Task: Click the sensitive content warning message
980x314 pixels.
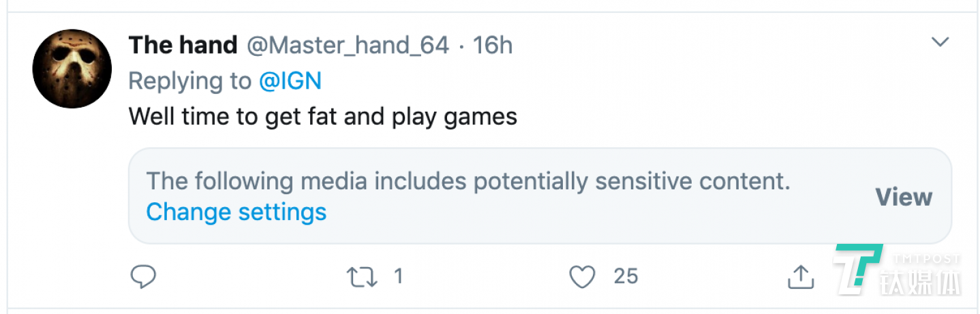Action: tap(468, 182)
